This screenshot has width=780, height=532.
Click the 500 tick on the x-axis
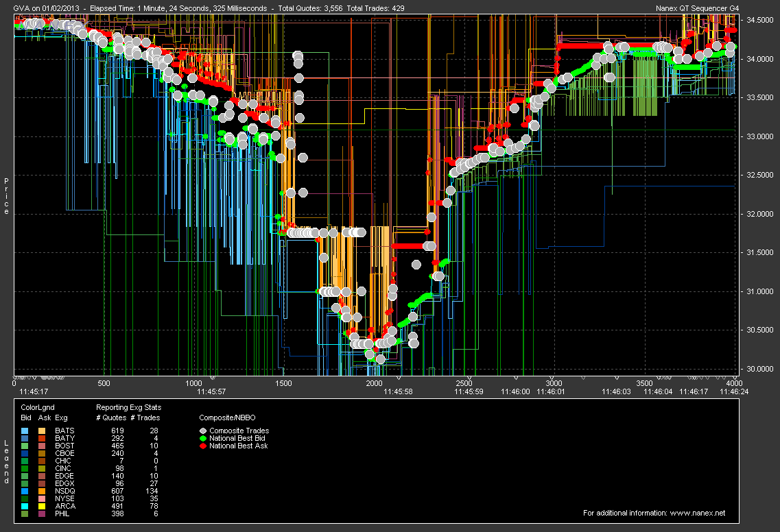(104, 383)
